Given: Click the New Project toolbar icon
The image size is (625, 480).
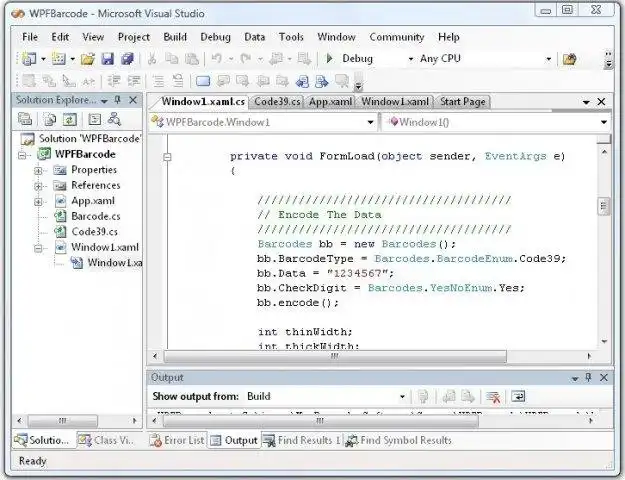Looking at the screenshot, I should [29, 59].
